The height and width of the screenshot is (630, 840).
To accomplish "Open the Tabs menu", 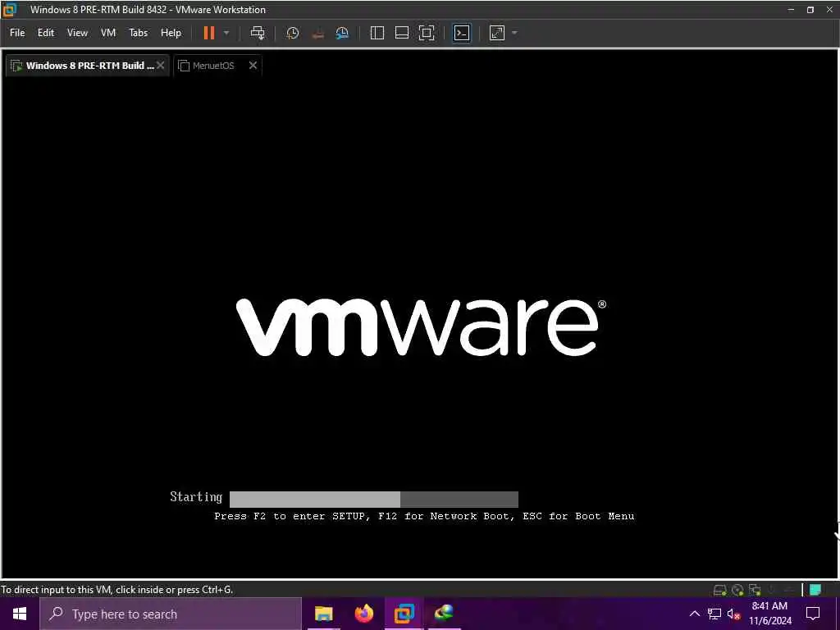I will (138, 33).
